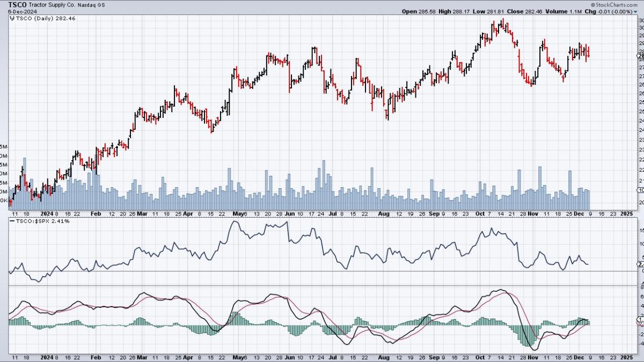Image resolution: width=644 pixels, height=362 pixels.
Task: Click the Close 282.46 value in header
Action: [525, 11]
